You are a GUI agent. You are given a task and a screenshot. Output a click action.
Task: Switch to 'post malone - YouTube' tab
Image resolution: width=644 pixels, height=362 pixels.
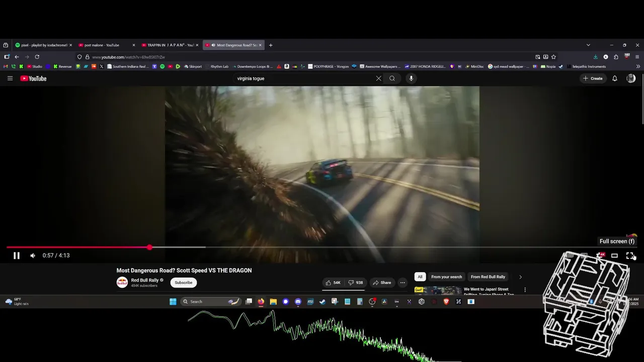pyautogui.click(x=107, y=45)
